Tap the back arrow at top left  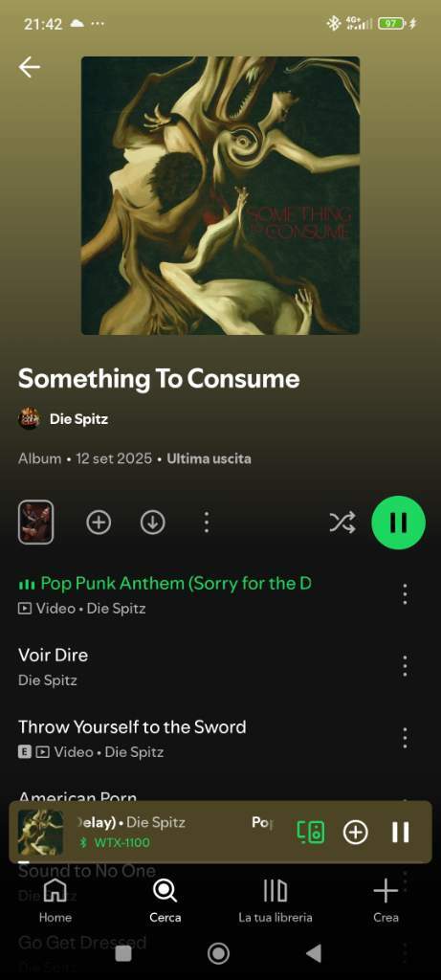pyautogui.click(x=30, y=67)
